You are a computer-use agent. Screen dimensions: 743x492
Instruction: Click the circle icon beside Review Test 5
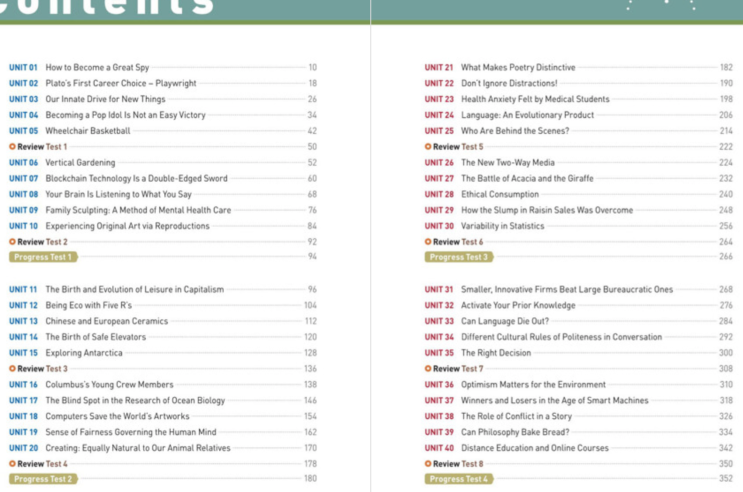pos(428,147)
